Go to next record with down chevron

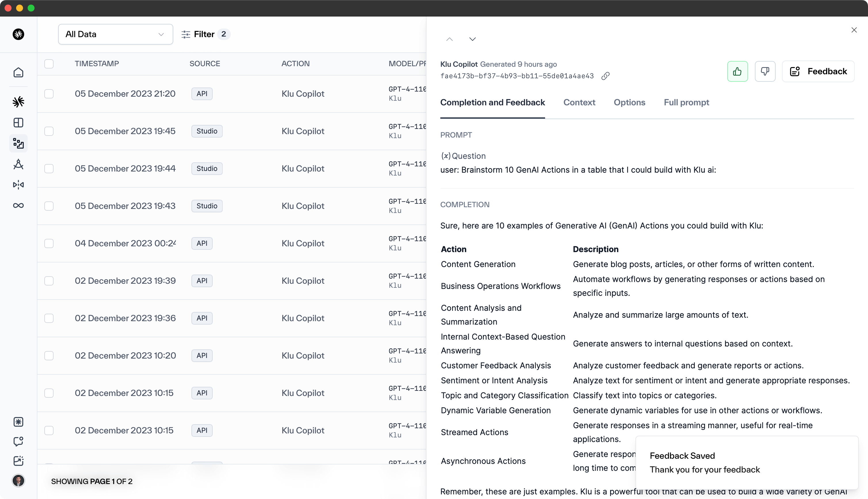[x=472, y=39]
